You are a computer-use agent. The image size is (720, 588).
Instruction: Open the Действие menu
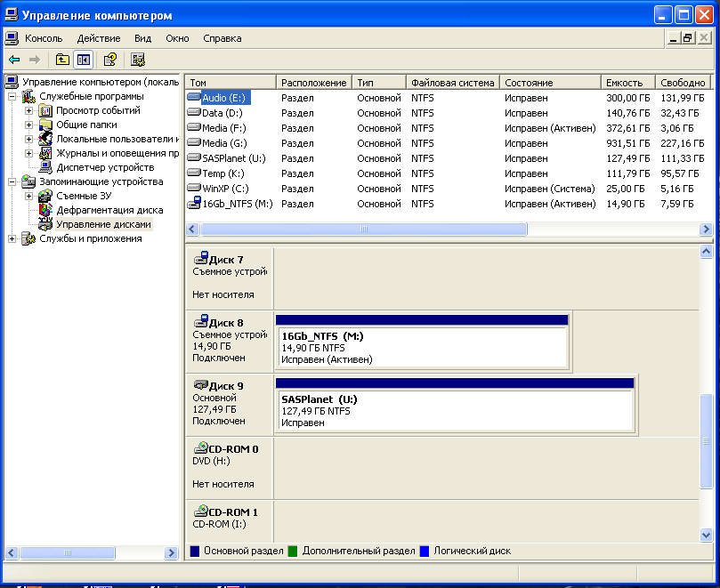98,38
